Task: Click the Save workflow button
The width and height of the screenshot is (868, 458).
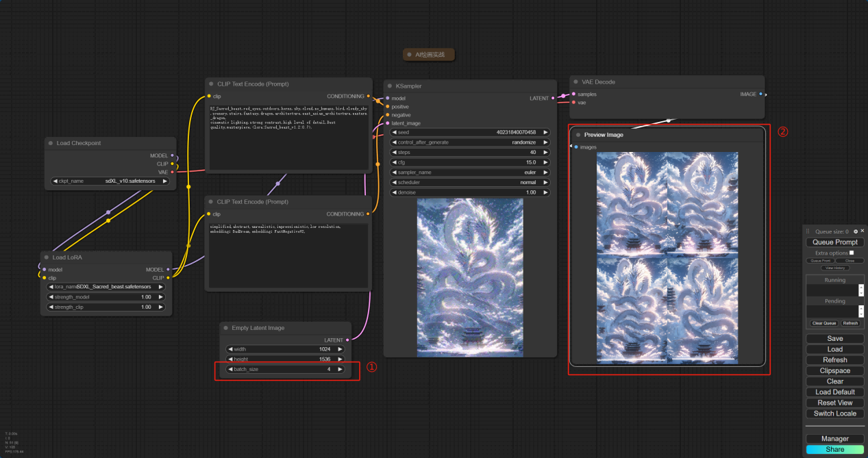Action: 835,338
